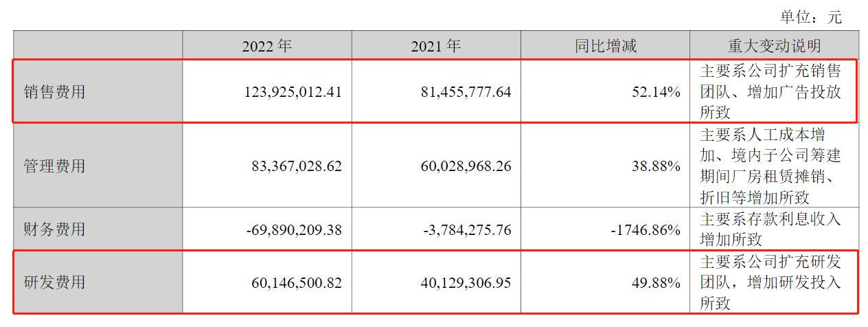Click the 2022年 column header
The image size is (868, 327).
point(266,46)
